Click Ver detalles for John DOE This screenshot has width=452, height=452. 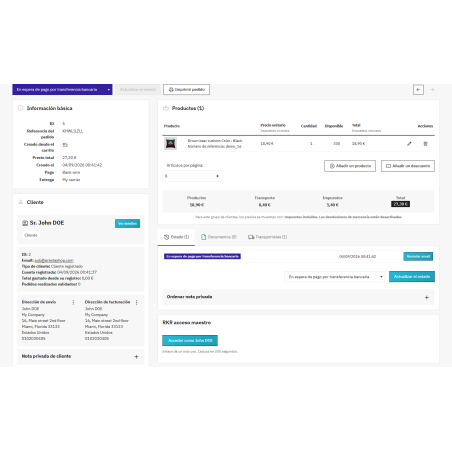[x=127, y=223]
